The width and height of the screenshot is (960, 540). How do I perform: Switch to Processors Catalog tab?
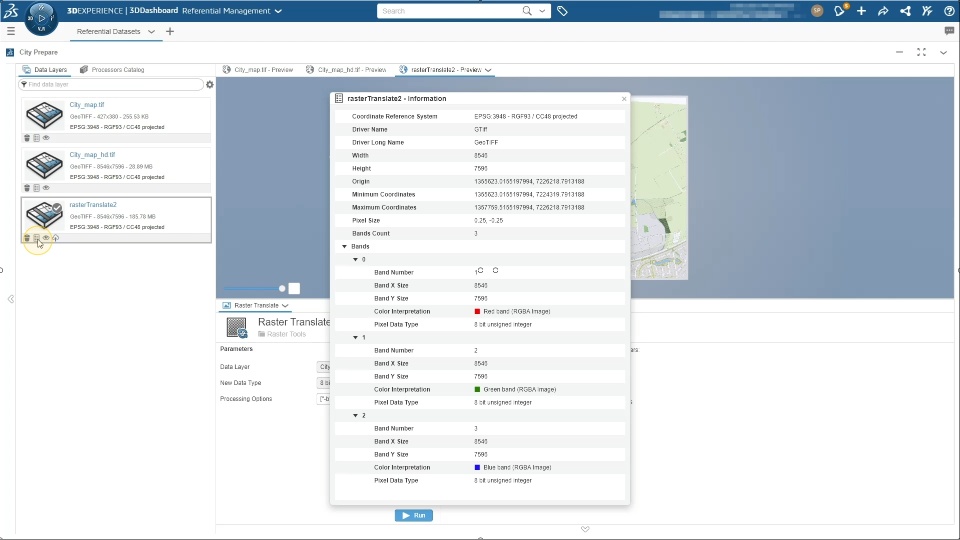point(112,70)
